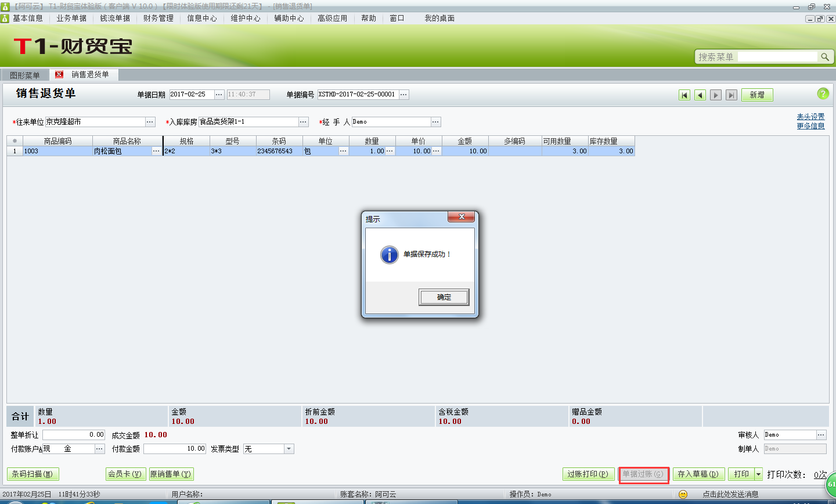The width and height of the screenshot is (836, 504).
Task: Open the 业务单据 menu
Action: 71,18
